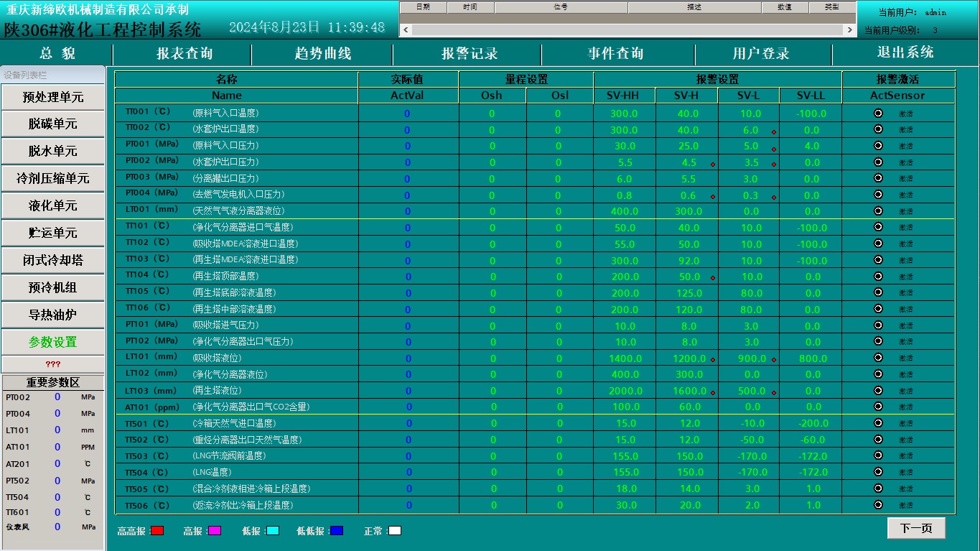This screenshot has width=980, height=551.
Task: Edit the TT103 SV-H alarm value 92.0
Action: click(x=688, y=260)
